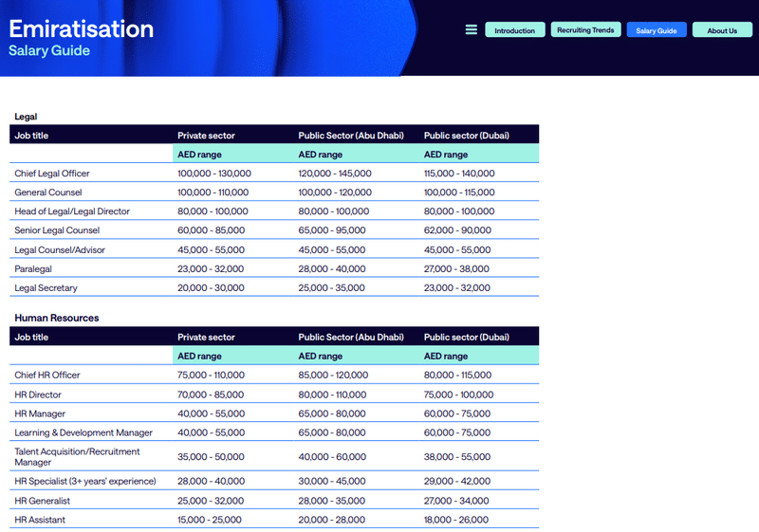This screenshot has height=532, width=759.
Task: Select the HR Generalist row title
Action: (43, 501)
